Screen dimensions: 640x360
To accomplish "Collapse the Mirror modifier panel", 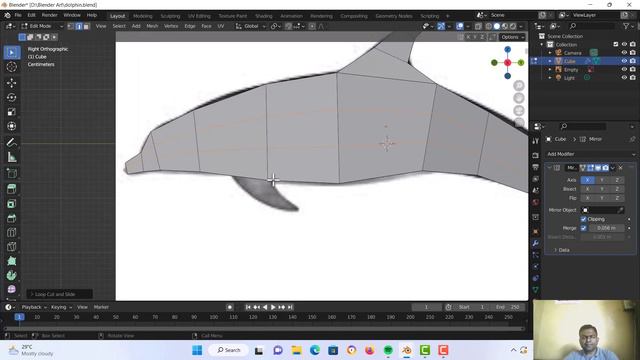I will (549, 168).
